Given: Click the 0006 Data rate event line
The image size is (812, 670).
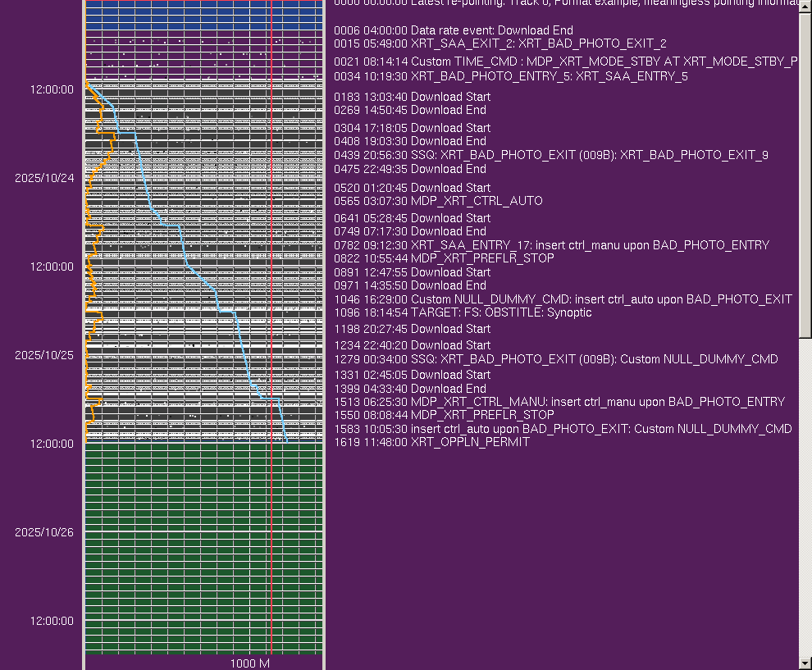Looking at the screenshot, I should point(454,30).
